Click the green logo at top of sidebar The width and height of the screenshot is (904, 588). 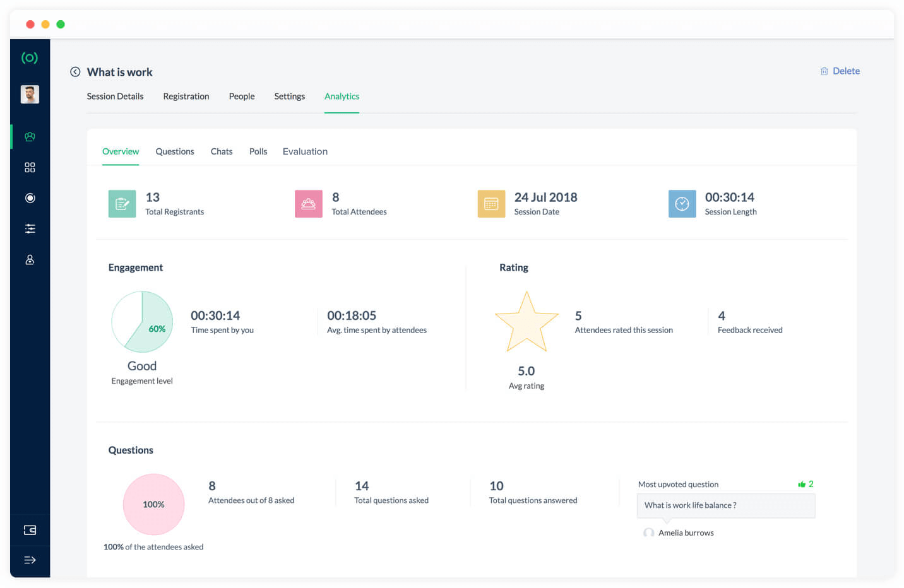pyautogui.click(x=30, y=58)
